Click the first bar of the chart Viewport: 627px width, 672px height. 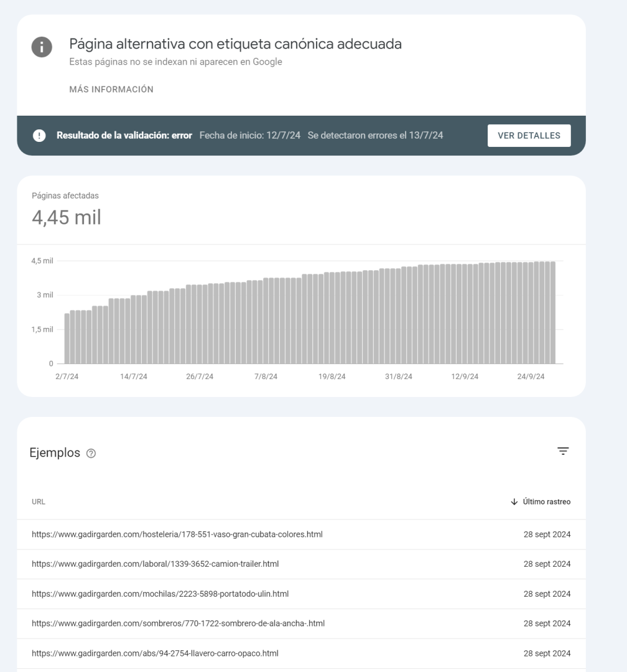coord(67,338)
